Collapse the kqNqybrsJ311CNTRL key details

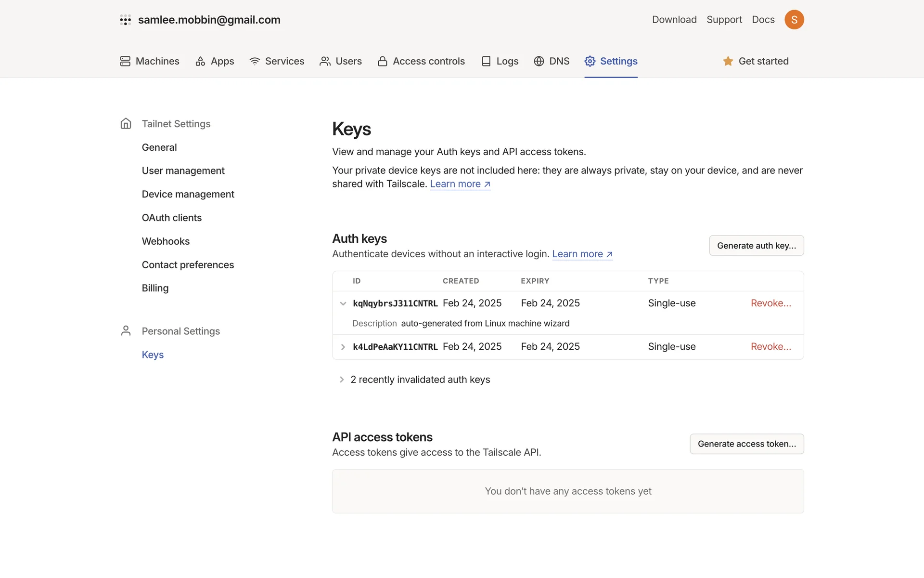pos(343,303)
